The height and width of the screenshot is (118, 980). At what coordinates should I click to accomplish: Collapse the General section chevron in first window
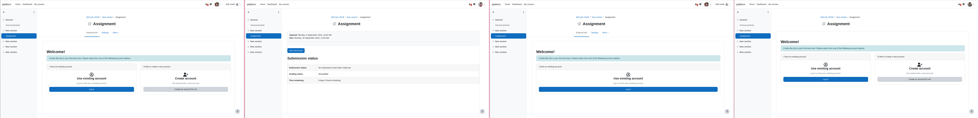[x=3, y=20]
